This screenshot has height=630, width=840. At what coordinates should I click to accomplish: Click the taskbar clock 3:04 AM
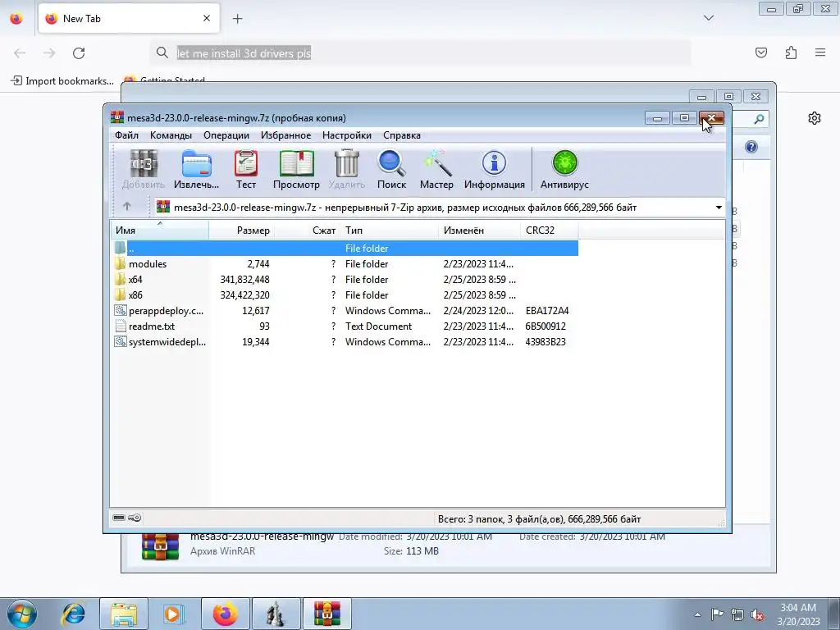798,608
